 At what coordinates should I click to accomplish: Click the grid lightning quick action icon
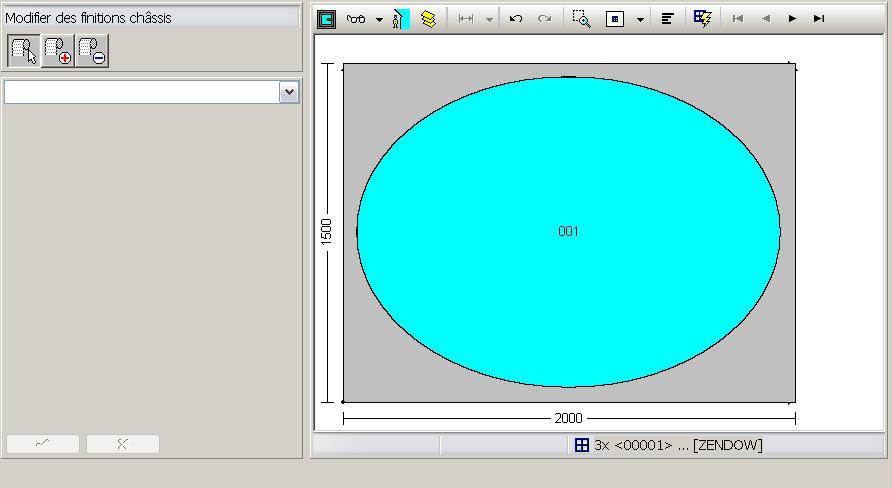[703, 19]
